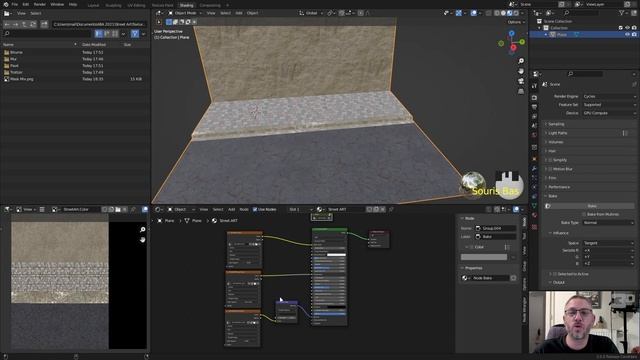Screen dimensions: 640x360
Task: Click the node Color swatch bar
Action: [x=484, y=257]
